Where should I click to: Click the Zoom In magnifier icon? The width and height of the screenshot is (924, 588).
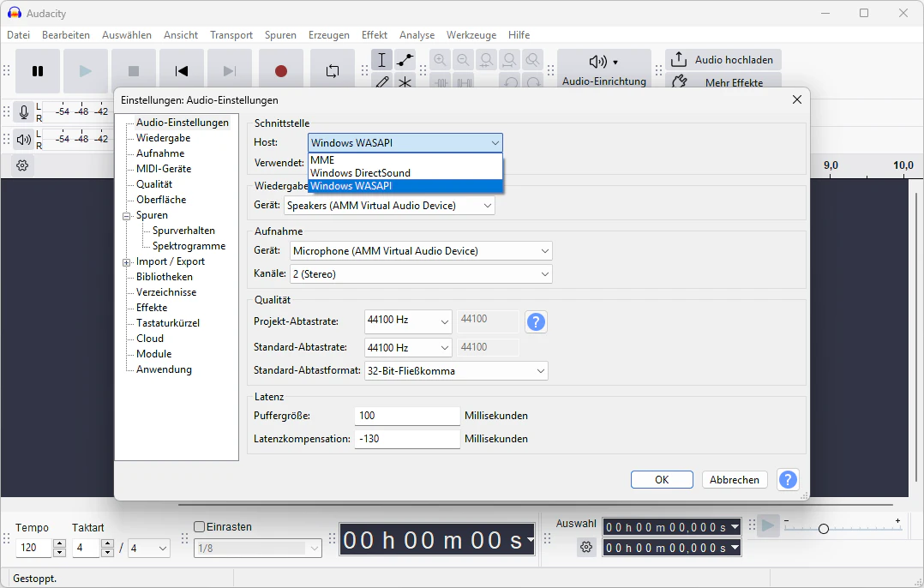441,60
